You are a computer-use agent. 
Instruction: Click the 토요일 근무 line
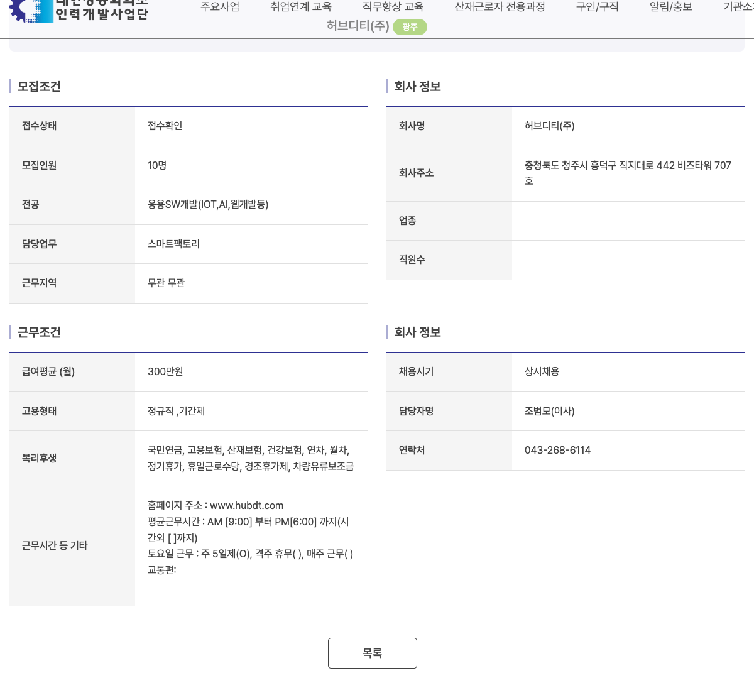pyautogui.click(x=251, y=554)
